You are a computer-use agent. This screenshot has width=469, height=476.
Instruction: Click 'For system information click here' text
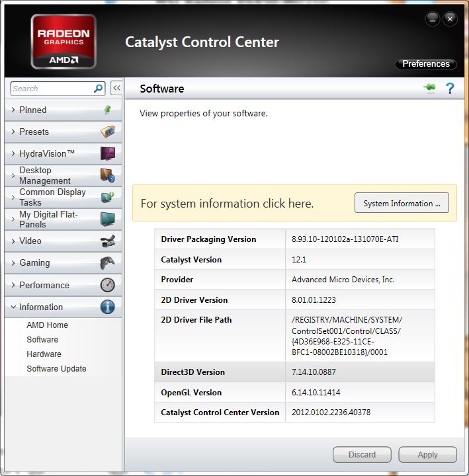click(x=227, y=204)
